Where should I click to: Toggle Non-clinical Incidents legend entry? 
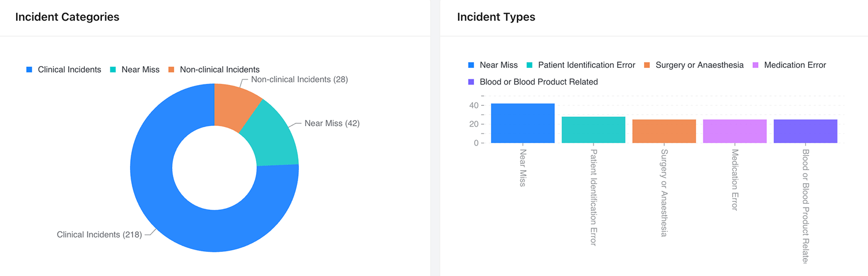(219, 70)
